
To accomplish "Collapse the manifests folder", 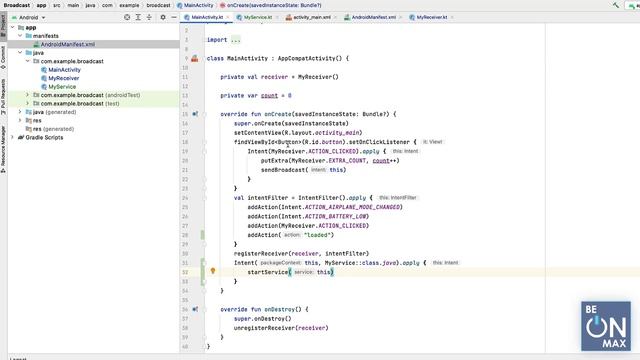I will (x=20, y=36).
